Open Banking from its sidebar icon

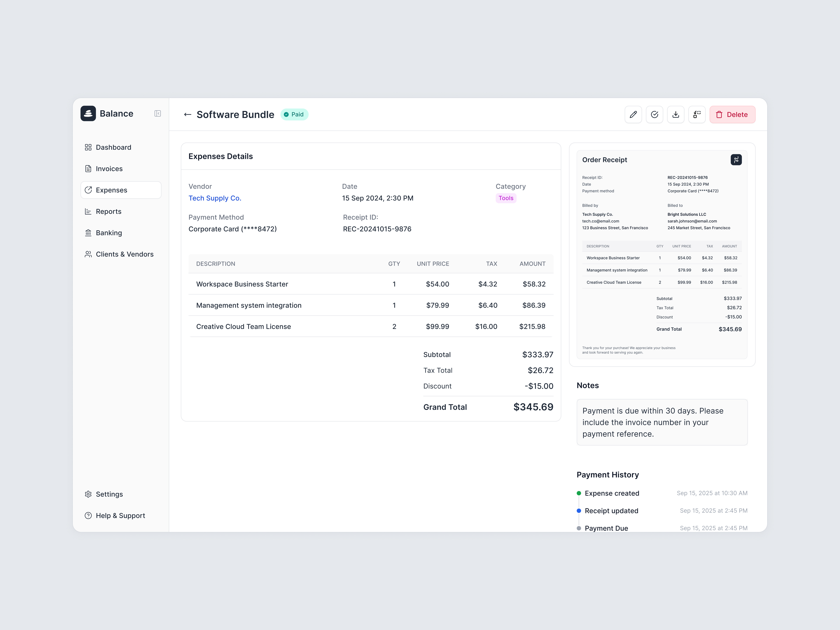click(88, 232)
